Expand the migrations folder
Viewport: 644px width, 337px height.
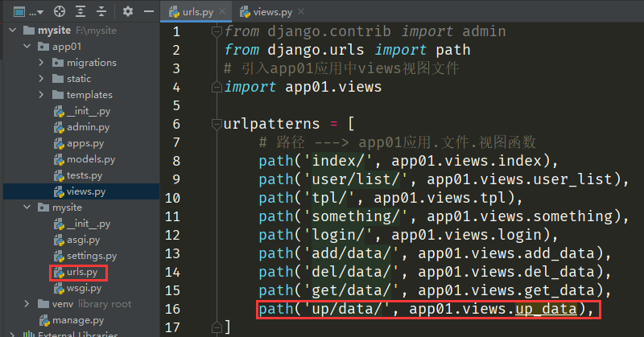point(43,63)
